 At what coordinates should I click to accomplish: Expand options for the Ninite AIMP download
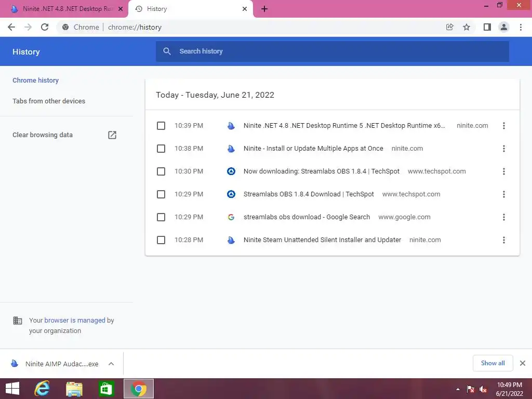111,364
